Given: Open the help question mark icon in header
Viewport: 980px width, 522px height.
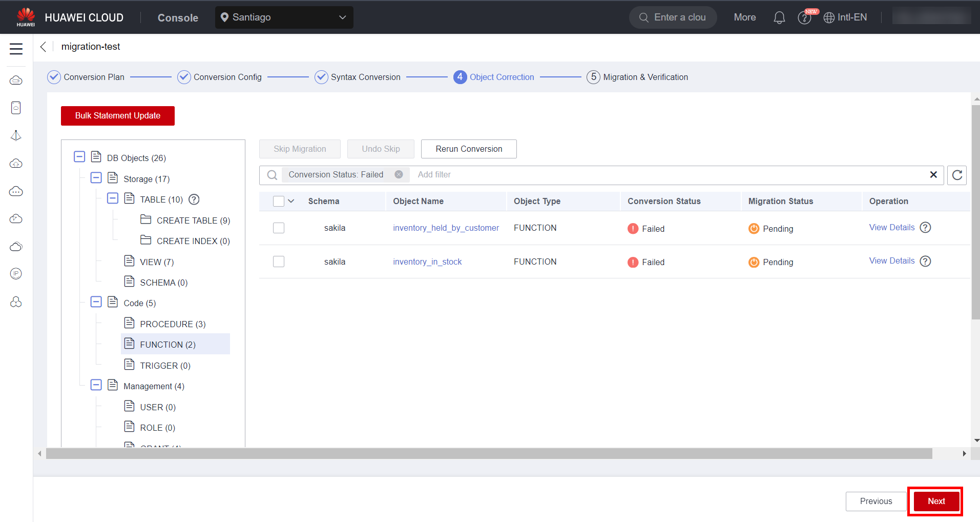Looking at the screenshot, I should (x=804, y=18).
